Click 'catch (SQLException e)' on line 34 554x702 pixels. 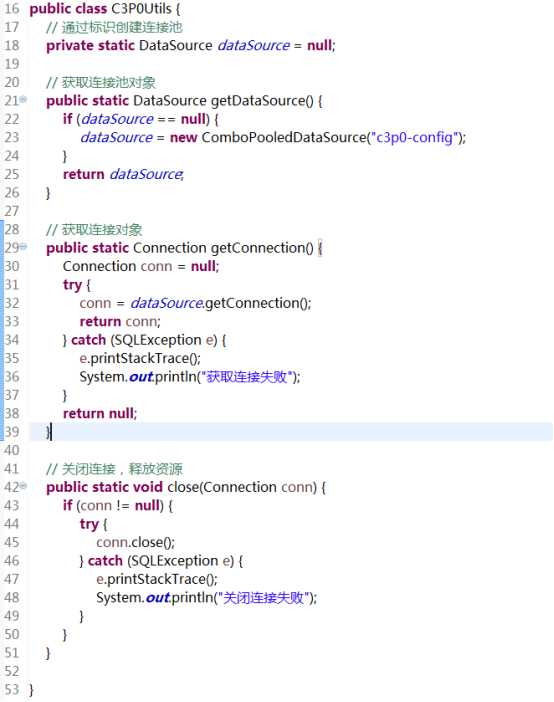coord(144,340)
